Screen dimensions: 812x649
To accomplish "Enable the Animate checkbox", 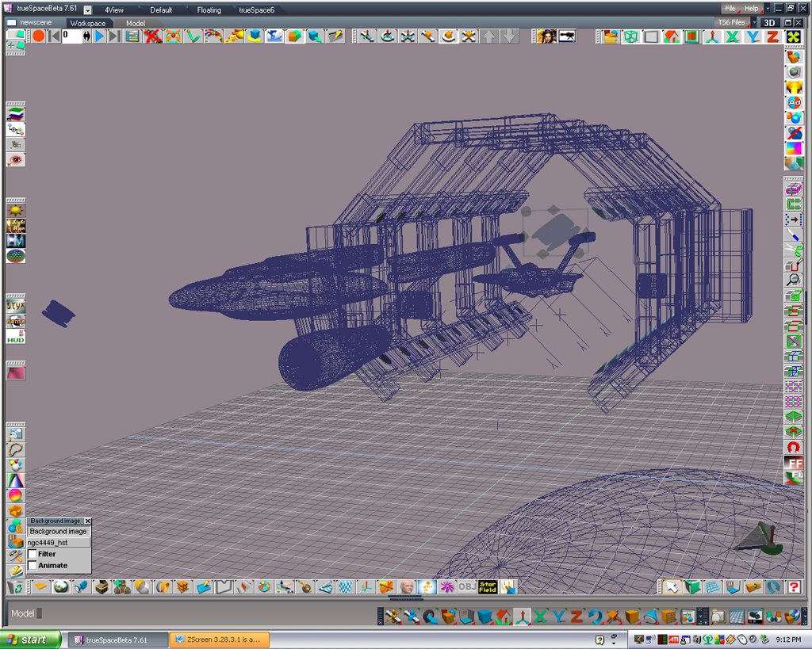I will click(33, 566).
